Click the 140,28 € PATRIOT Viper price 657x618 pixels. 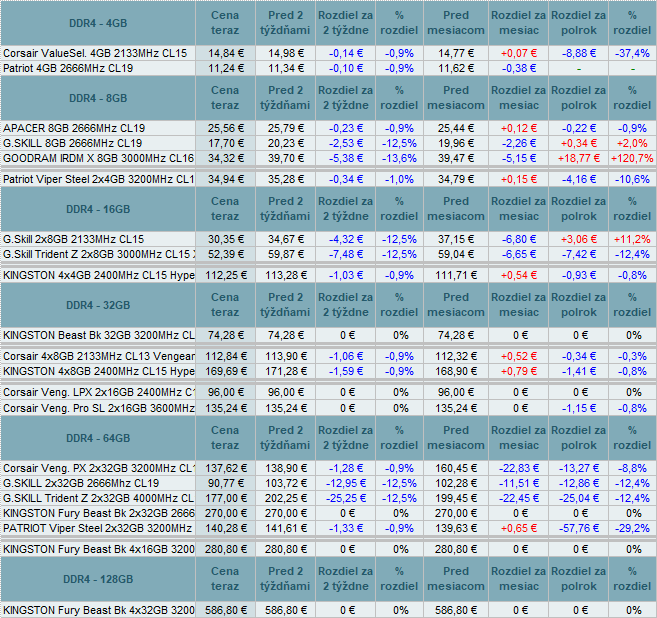coord(225,528)
